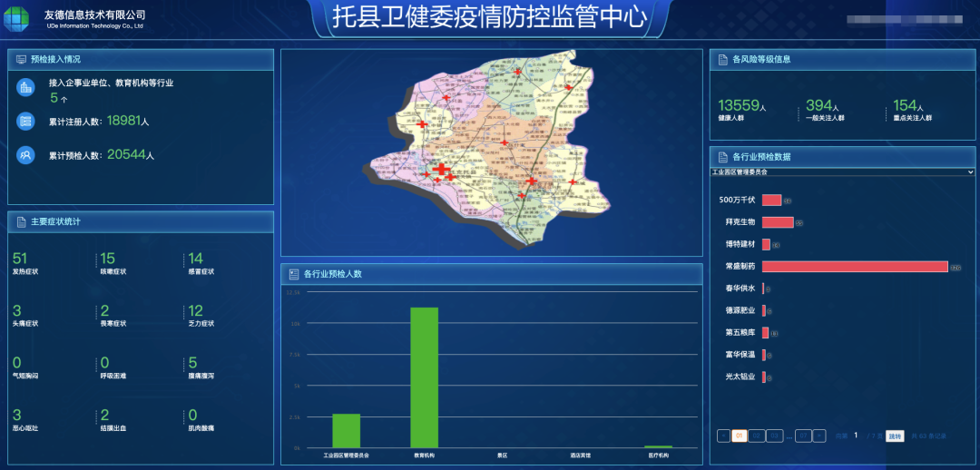This screenshot has height=470, width=980.
Task: Go to the next page with the > button
Action: point(819,436)
